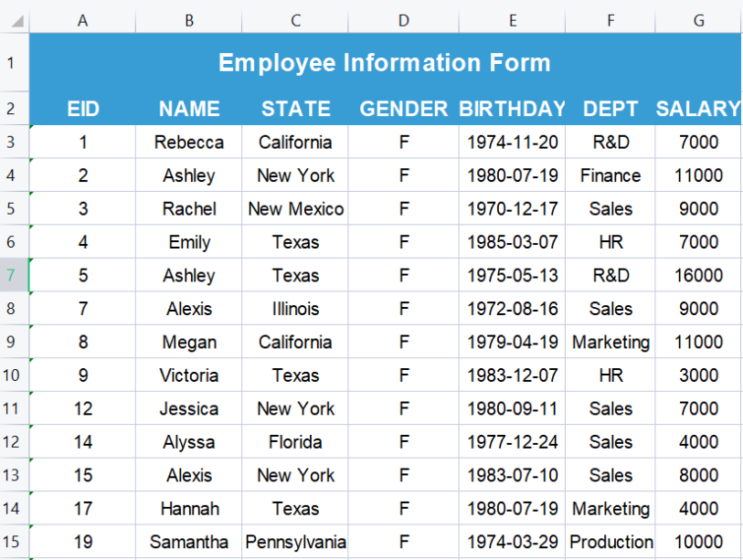The width and height of the screenshot is (743, 560).
Task: Select the cell containing Rebecca
Action: [189, 143]
